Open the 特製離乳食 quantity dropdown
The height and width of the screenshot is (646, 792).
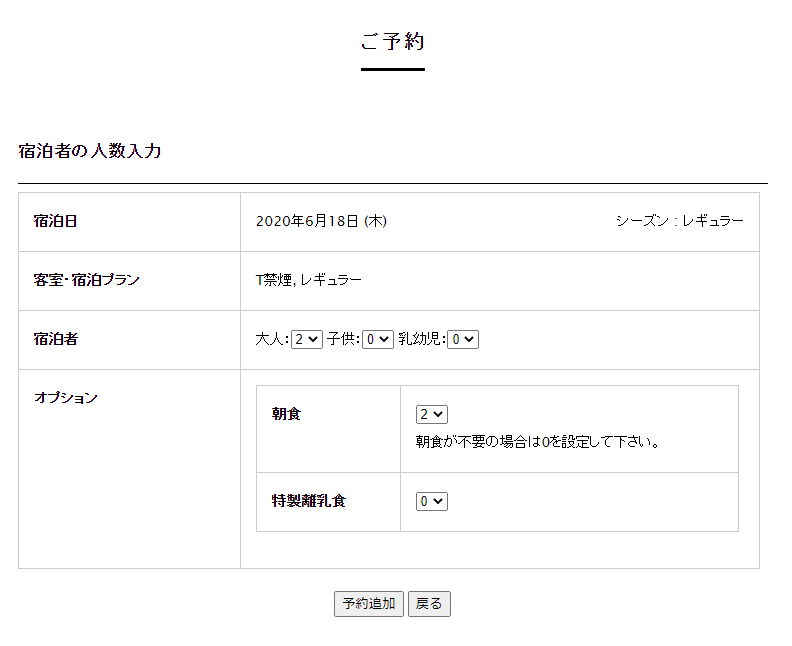[x=432, y=501]
